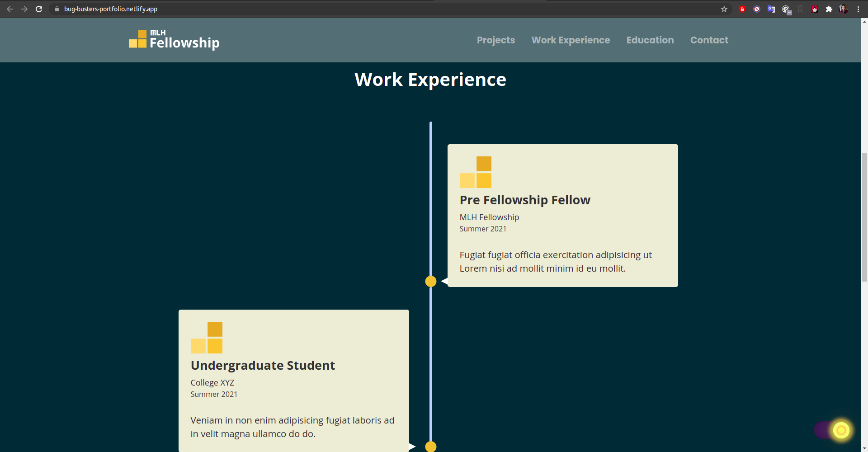Toggle the dark/light theme switch
Image resolution: width=868 pixels, height=452 pixels.
coord(832,430)
